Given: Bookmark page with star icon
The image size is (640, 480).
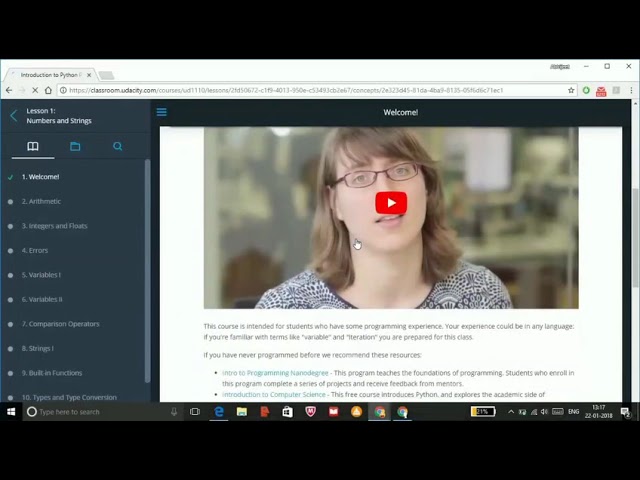Looking at the screenshot, I should click(x=571, y=90).
